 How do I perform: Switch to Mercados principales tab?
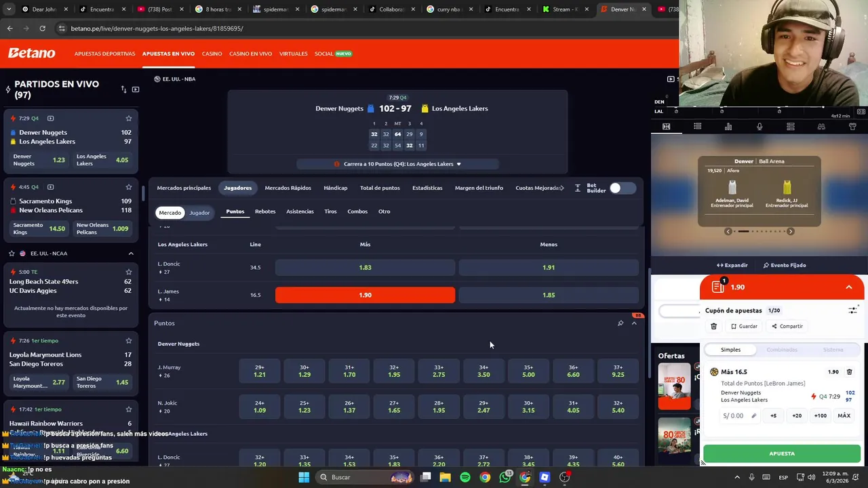point(184,188)
